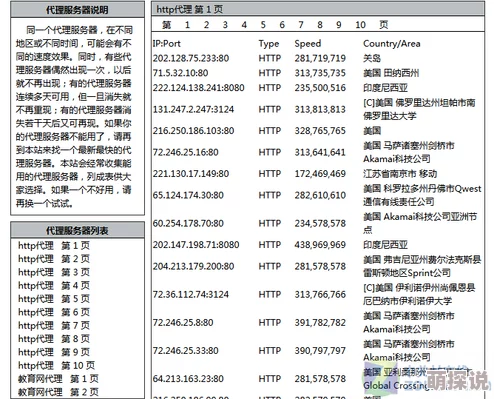Select proxy address 202.147.198.71:8080
The height and width of the screenshot is (399, 494).
pyautogui.click(x=196, y=245)
